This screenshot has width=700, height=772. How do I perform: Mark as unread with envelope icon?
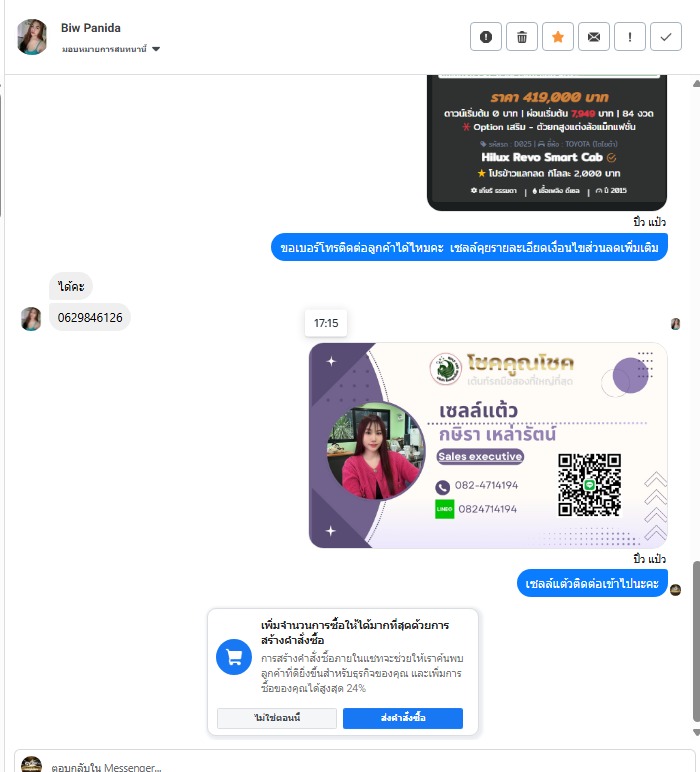[x=594, y=36]
